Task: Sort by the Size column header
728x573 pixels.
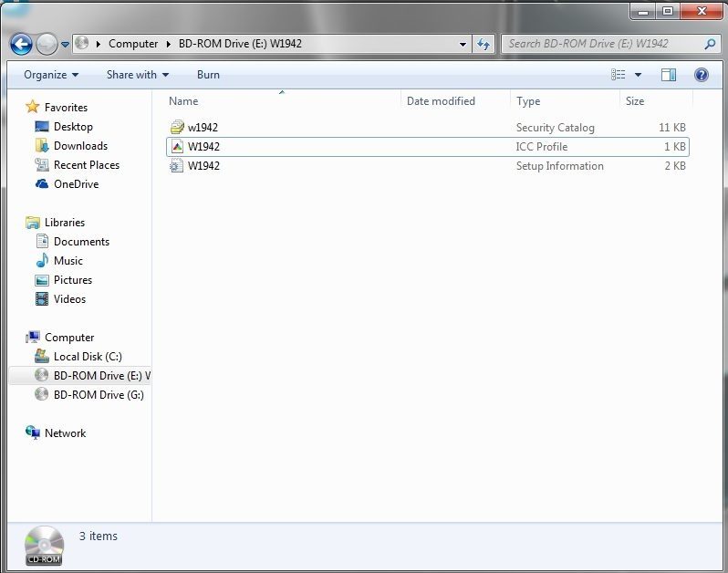Action: pyautogui.click(x=634, y=101)
